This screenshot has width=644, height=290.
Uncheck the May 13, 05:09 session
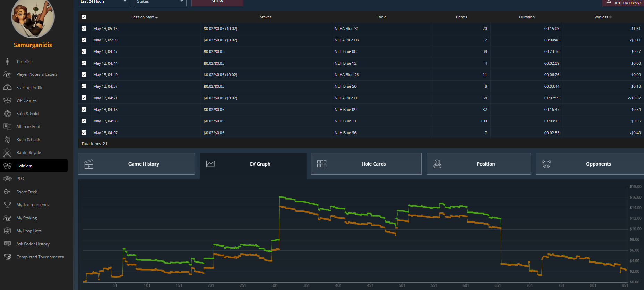tap(84, 40)
